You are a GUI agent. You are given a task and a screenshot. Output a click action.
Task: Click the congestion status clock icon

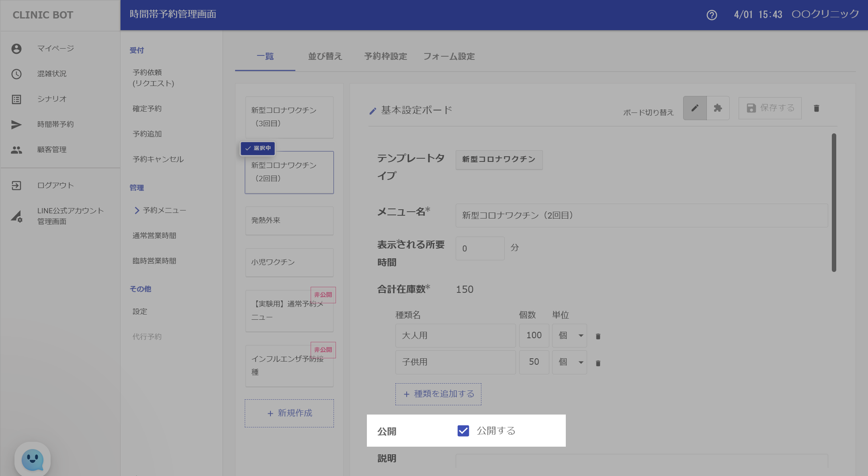click(16, 74)
